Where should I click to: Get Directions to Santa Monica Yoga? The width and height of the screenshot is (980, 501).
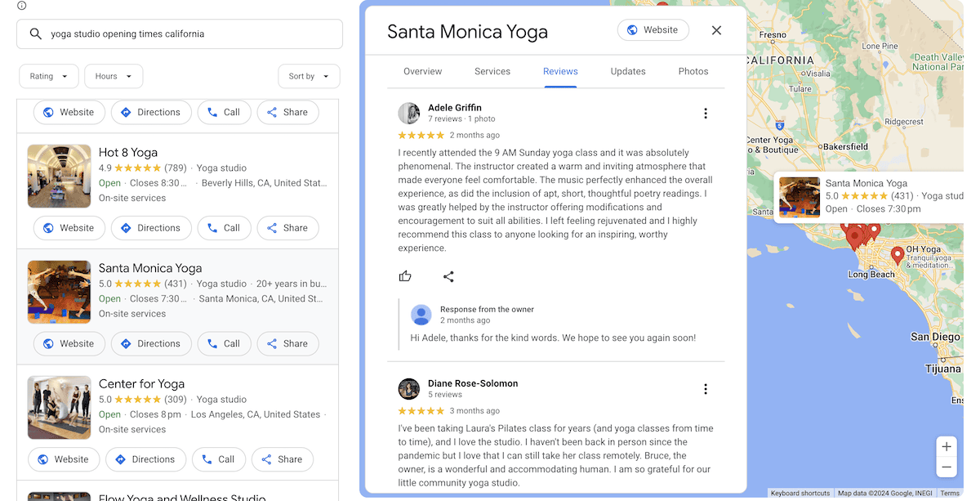pyautogui.click(x=151, y=344)
